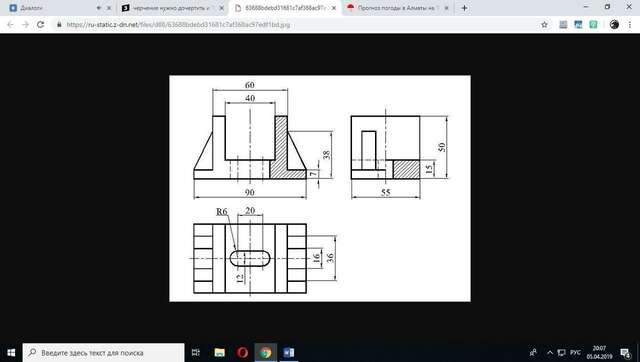Open Word from the taskbar
Screen dimensions: 640x362
tap(289, 352)
